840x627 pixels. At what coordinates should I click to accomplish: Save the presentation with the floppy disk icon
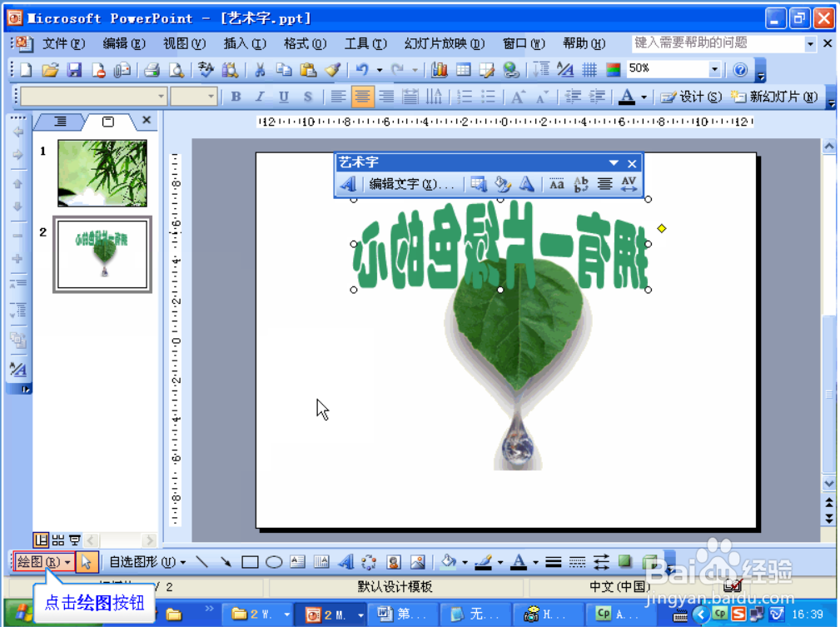click(74, 70)
